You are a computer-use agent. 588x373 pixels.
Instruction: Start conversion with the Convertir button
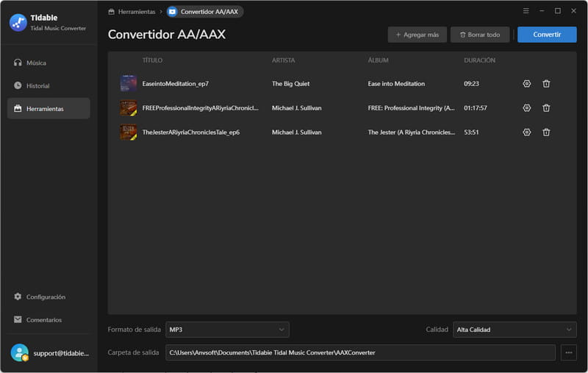547,35
